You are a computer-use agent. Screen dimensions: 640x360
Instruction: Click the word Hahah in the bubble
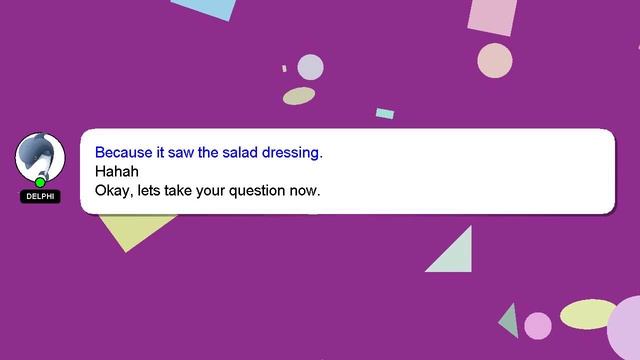(117, 171)
